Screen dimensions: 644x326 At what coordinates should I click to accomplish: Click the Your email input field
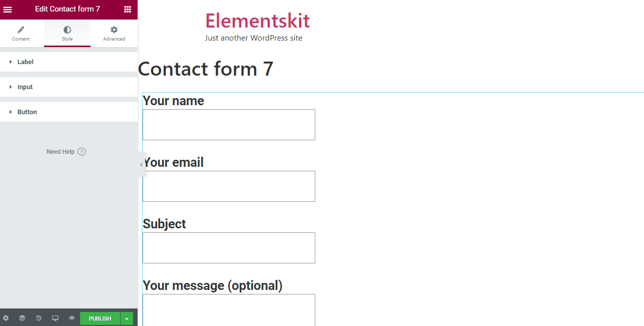[x=229, y=186]
